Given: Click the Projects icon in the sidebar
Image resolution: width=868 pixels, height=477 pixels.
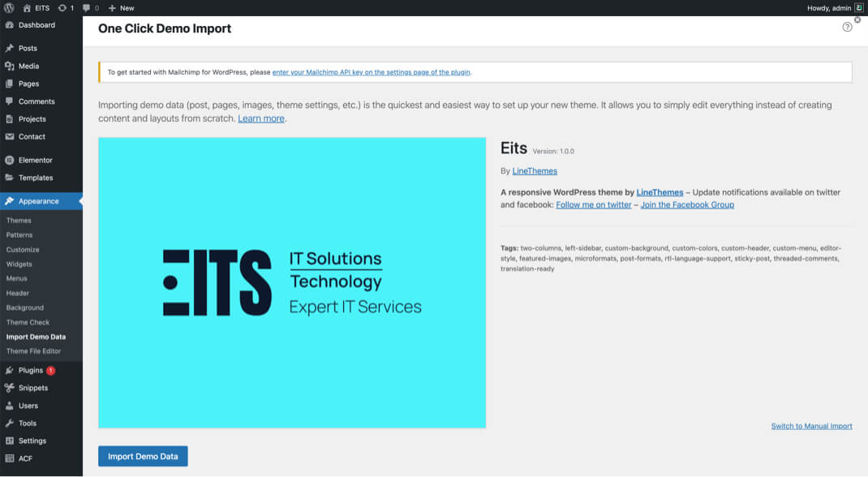Looking at the screenshot, I should [10, 119].
